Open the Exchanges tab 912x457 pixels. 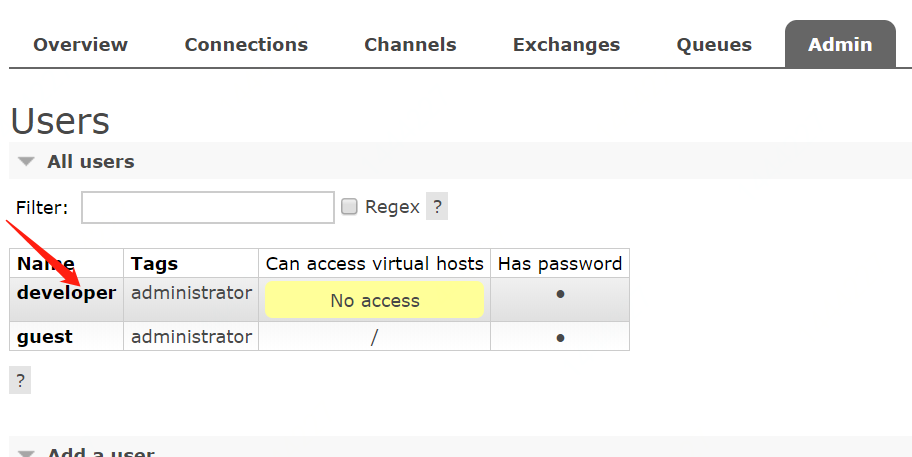[566, 45]
